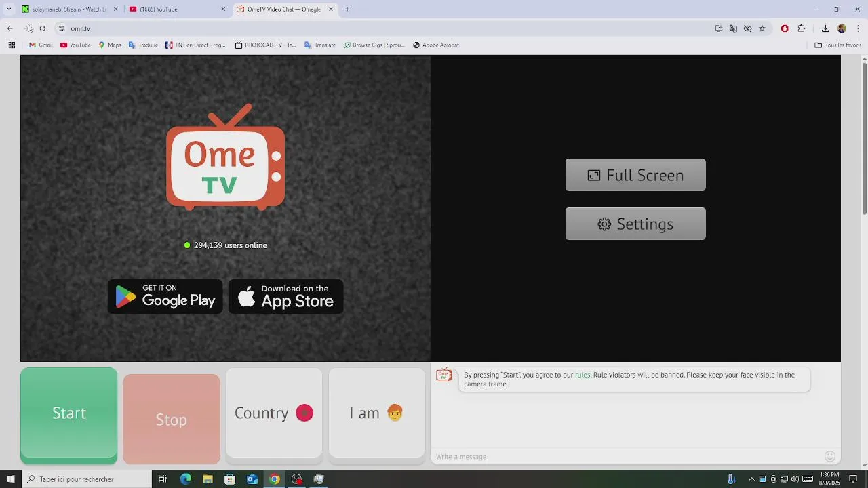Open the browser Downloads icon
The width and height of the screenshot is (868, 488).
(825, 28)
